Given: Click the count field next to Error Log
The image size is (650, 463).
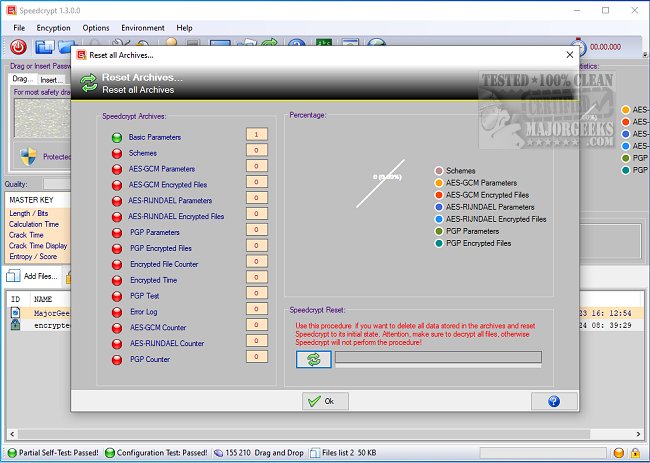Looking at the screenshot, I should click(x=257, y=309).
